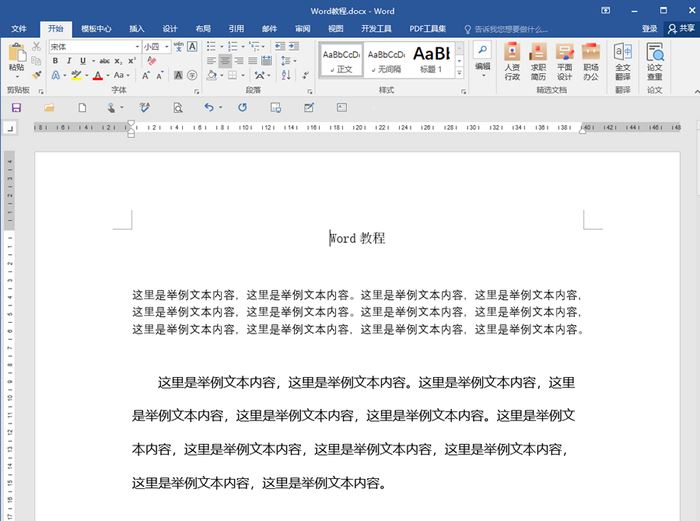Toggle character shading A button
This screenshot has height=521, width=700.
pyautogui.click(x=178, y=75)
